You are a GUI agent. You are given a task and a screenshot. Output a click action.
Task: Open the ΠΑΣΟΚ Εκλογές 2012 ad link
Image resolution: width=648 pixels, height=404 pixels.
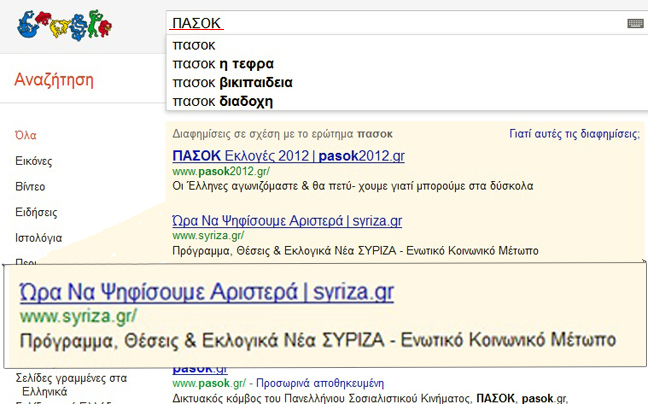click(288, 157)
